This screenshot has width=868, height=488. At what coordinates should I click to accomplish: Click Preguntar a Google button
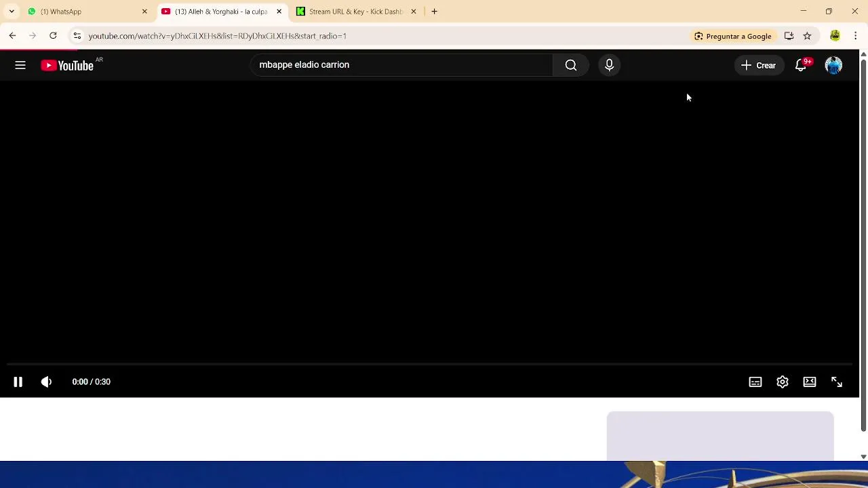pyautogui.click(x=732, y=36)
